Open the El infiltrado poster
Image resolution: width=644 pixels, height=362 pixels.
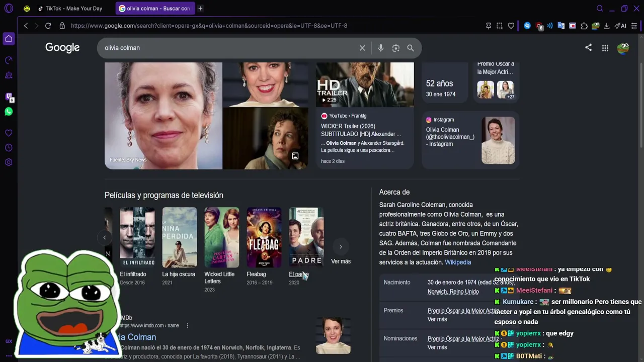coord(137,236)
